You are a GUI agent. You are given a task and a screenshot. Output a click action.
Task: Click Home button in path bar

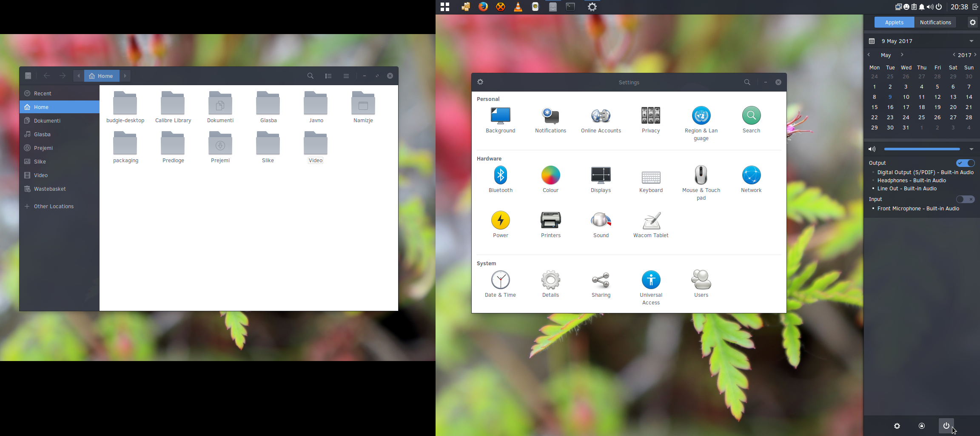click(x=102, y=76)
